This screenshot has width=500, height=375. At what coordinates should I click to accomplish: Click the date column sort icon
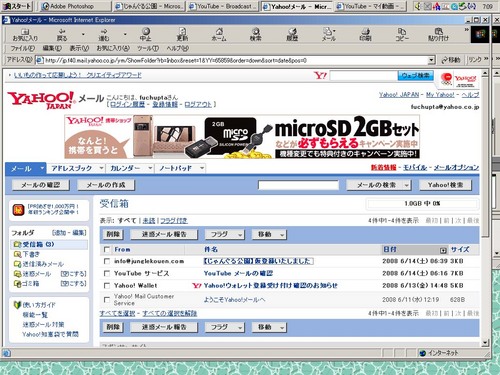tap(443, 250)
